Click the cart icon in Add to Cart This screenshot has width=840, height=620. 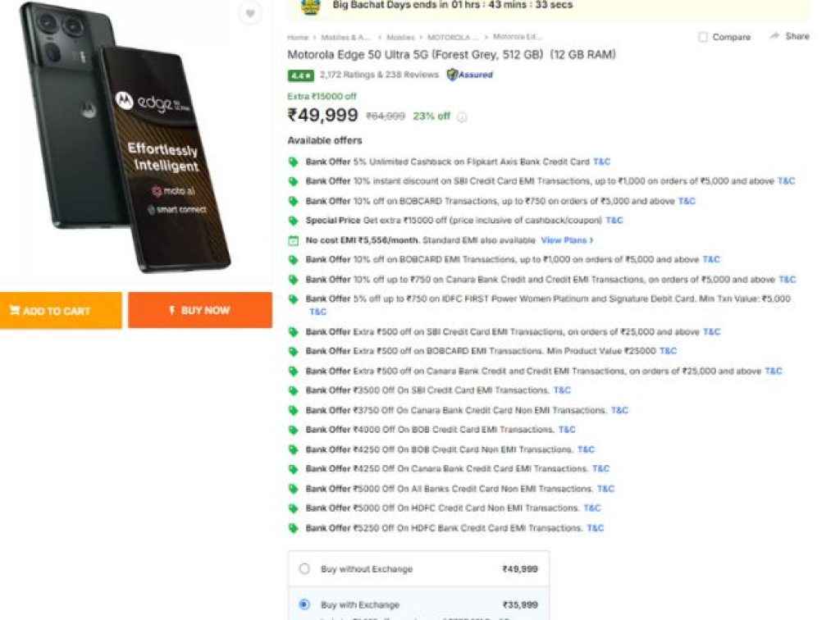(15, 310)
